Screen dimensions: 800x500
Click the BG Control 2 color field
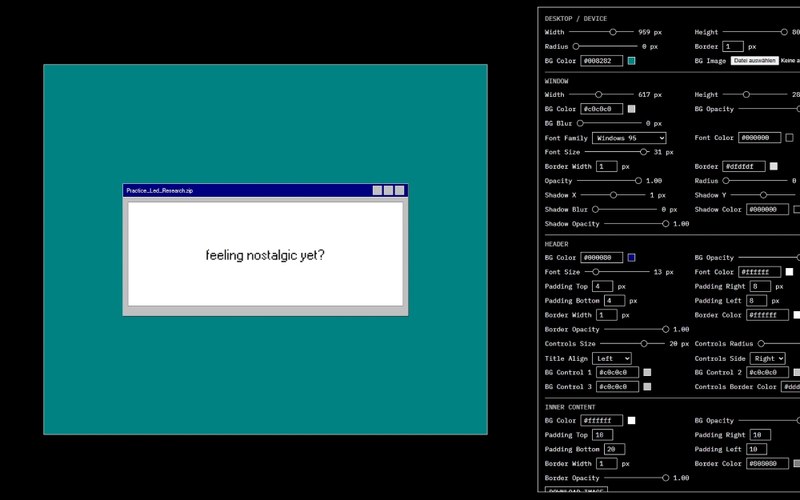[x=767, y=372]
